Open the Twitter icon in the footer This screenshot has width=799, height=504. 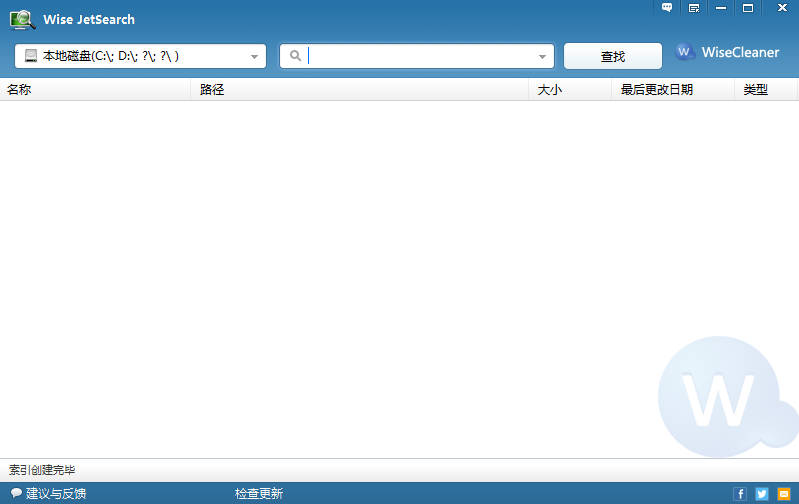pyautogui.click(x=762, y=494)
